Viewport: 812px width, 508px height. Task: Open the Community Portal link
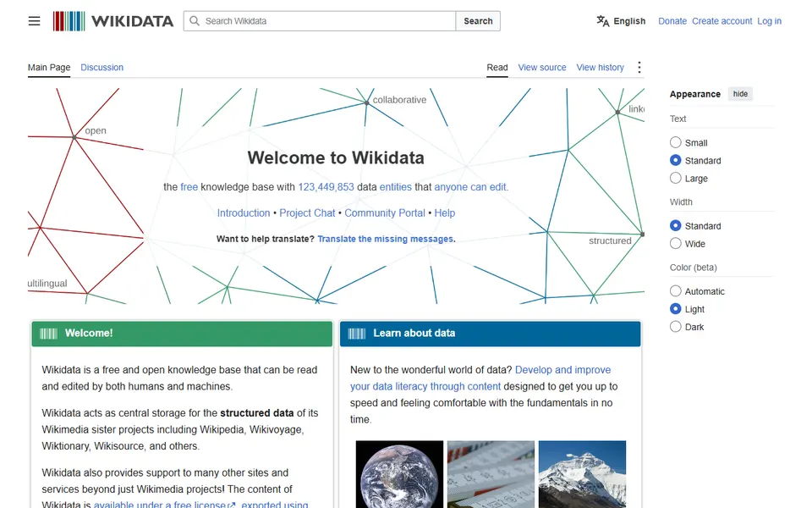pos(385,213)
